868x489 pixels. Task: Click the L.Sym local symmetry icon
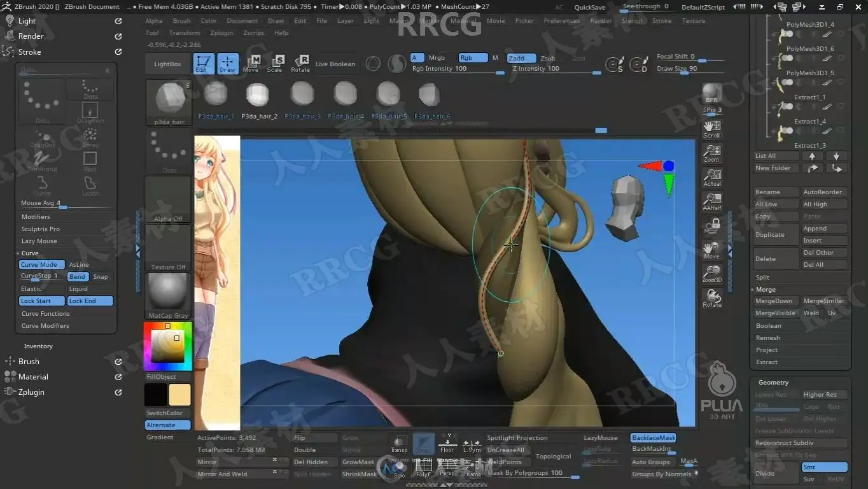[472, 444]
